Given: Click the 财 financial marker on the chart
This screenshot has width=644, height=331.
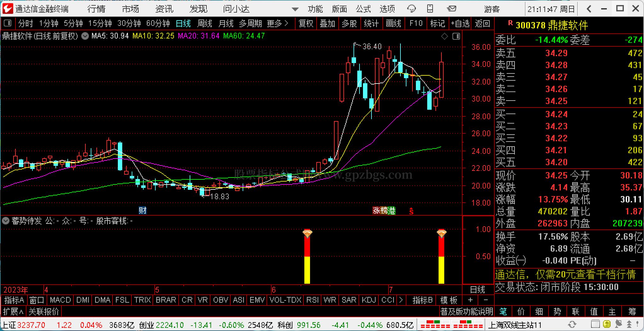Looking at the screenshot, I should 143,210.
